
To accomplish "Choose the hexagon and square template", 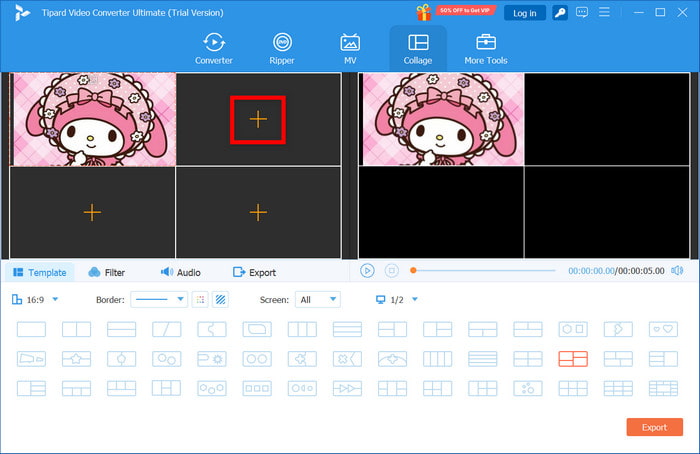I will pos(573,329).
